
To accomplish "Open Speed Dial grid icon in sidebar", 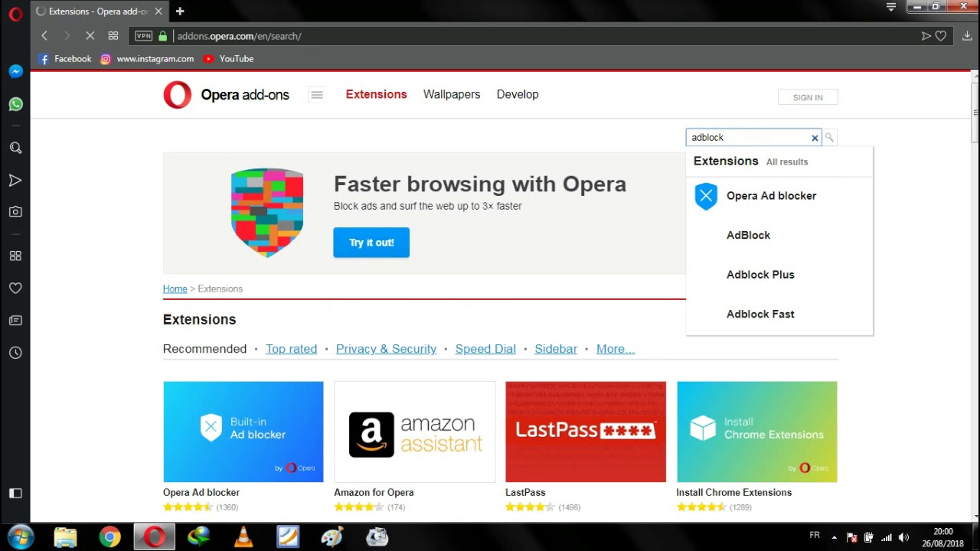I will (x=15, y=256).
